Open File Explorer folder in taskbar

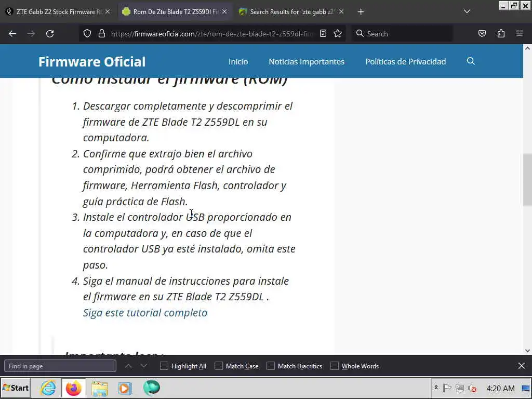coord(99,388)
